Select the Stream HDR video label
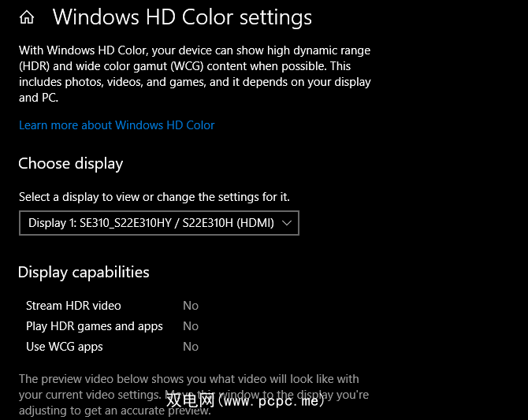This screenshot has height=420, width=528. point(73,306)
